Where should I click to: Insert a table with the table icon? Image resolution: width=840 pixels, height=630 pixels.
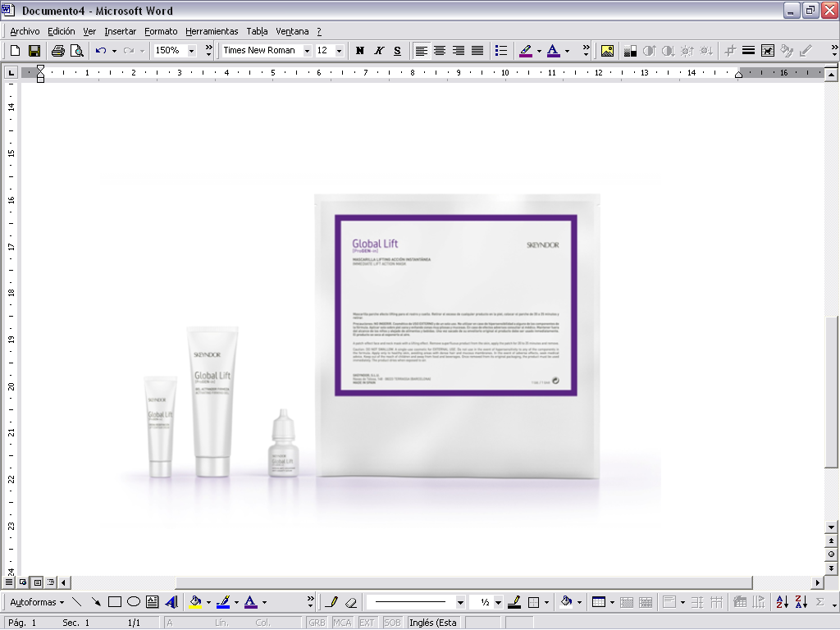(598, 602)
